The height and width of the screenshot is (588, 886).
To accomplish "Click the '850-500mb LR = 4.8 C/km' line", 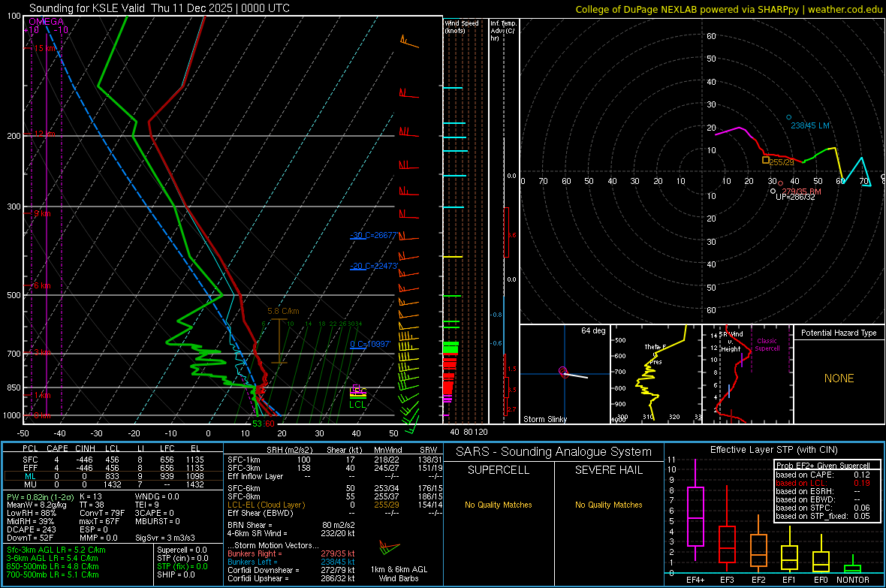I will coord(53,566).
